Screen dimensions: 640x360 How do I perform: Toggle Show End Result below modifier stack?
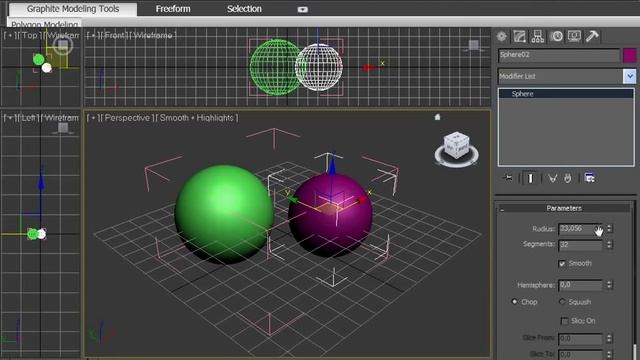pyautogui.click(x=530, y=178)
